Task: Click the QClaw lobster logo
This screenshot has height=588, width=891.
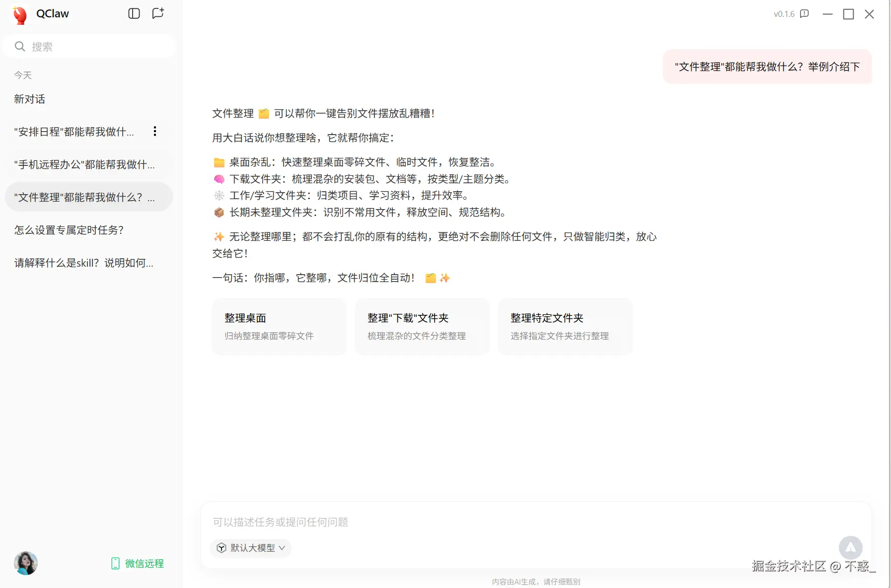Action: (x=20, y=14)
